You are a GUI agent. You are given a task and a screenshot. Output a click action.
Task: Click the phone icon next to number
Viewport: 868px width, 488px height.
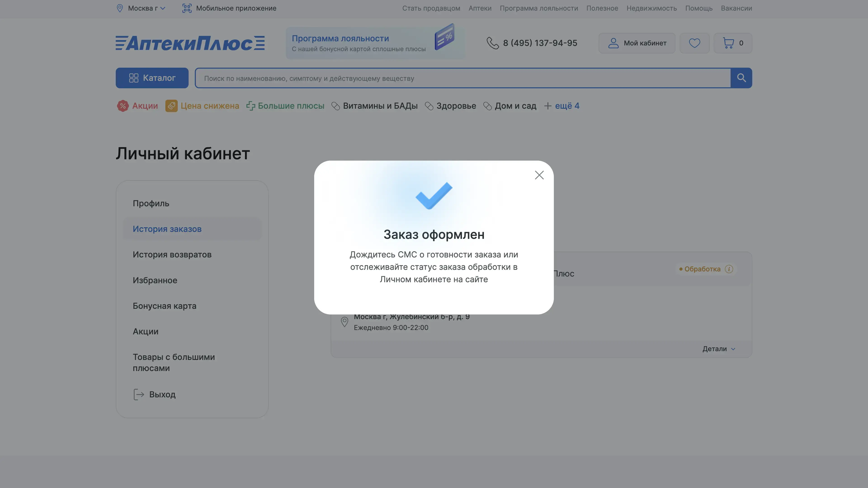(492, 43)
